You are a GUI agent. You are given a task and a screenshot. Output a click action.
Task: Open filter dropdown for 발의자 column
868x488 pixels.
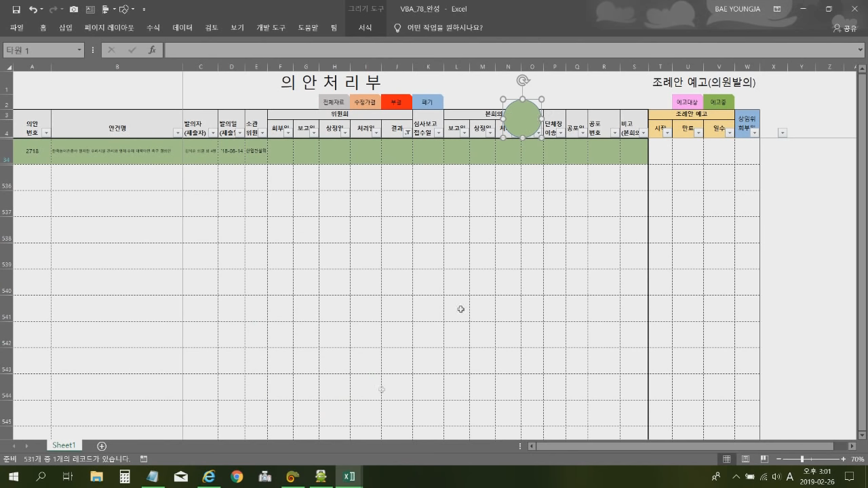213,133
